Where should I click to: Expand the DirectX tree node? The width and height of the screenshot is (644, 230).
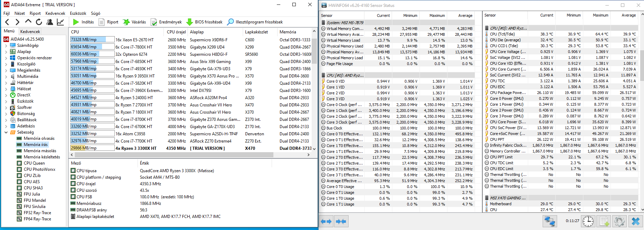coord(6,95)
